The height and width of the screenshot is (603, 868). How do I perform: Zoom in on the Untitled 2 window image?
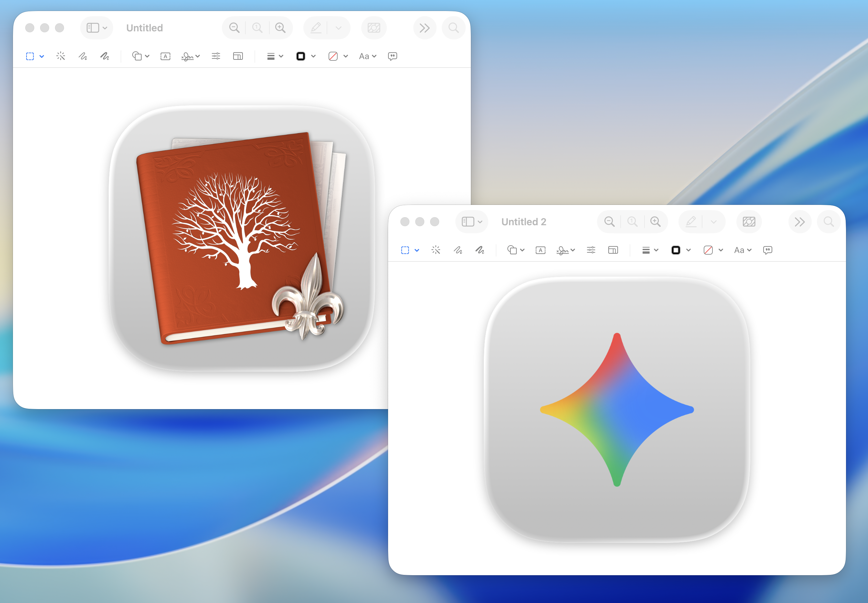(655, 221)
